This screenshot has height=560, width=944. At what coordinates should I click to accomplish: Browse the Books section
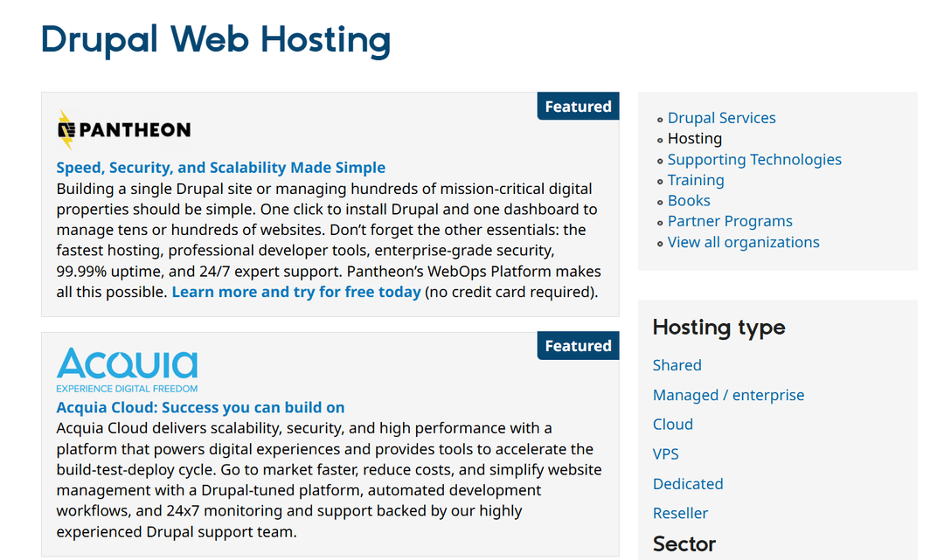pyautogui.click(x=689, y=200)
